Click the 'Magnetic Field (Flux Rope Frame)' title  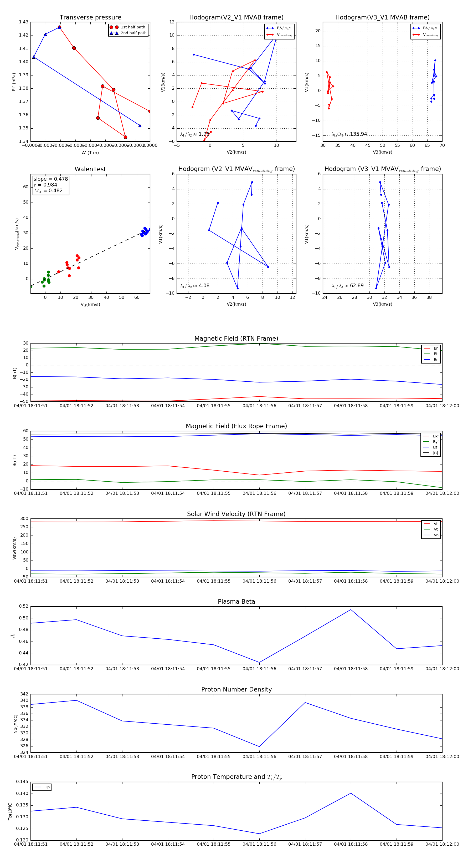236,426
